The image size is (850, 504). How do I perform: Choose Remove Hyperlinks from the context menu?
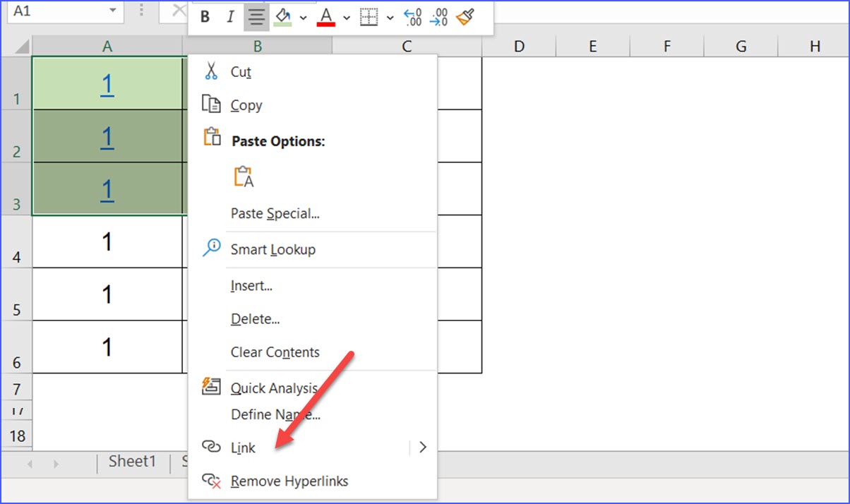click(289, 481)
